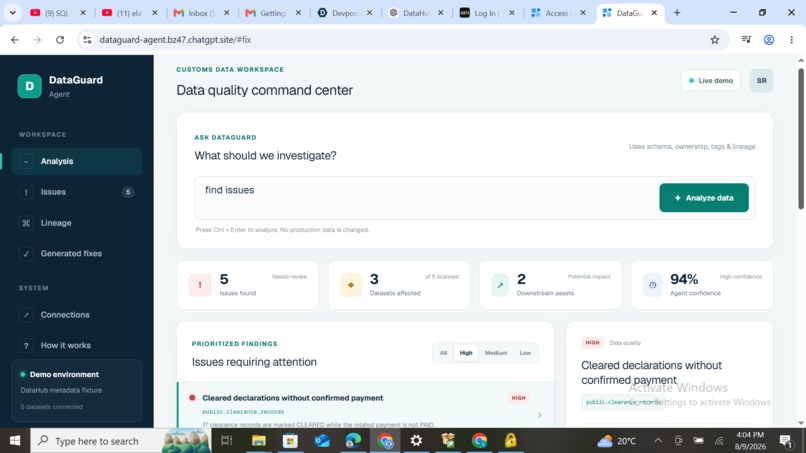Click the red exclamation icon on Issues found card
The image size is (806, 453).
point(200,285)
